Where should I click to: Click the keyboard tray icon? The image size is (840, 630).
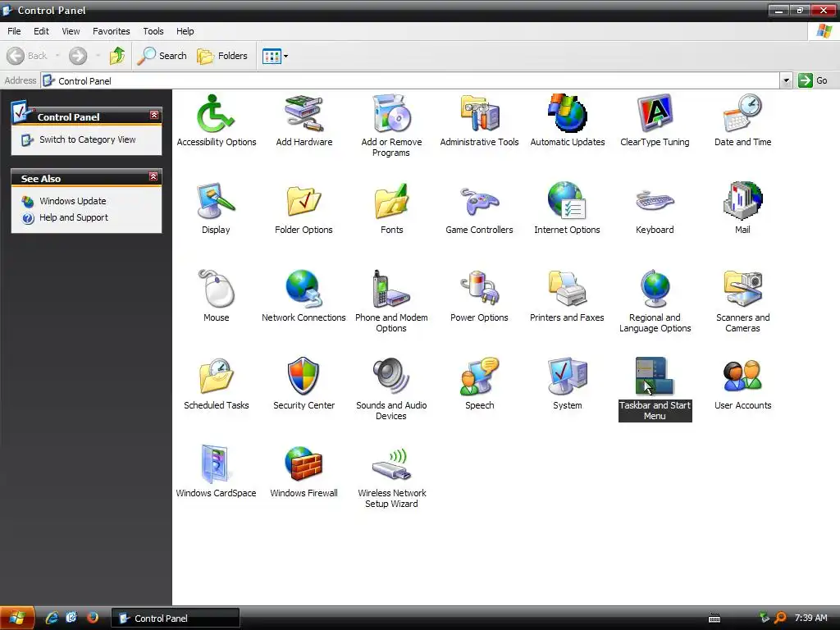click(714, 619)
